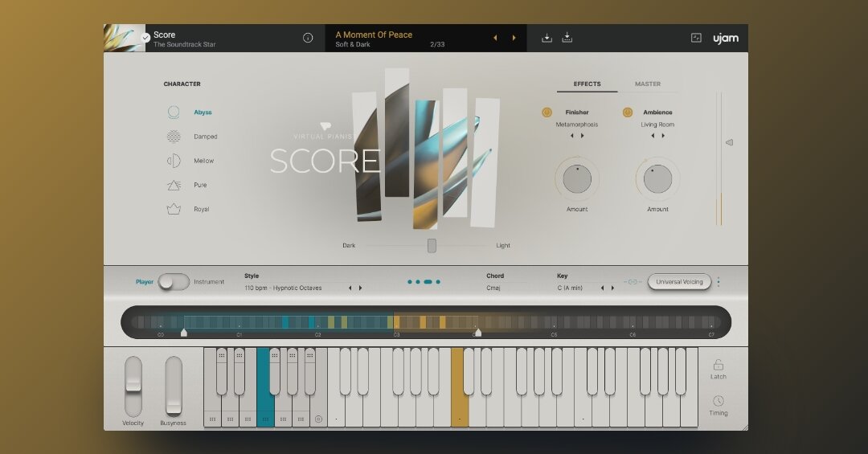This screenshot has width=868, height=454.
Task: Select next Key arrow
Action: coord(612,288)
